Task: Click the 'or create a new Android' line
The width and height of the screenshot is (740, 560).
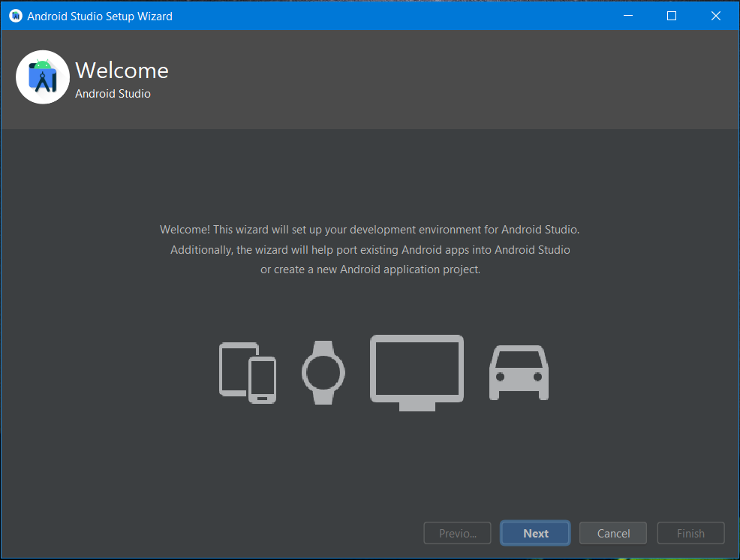Action: tap(369, 269)
